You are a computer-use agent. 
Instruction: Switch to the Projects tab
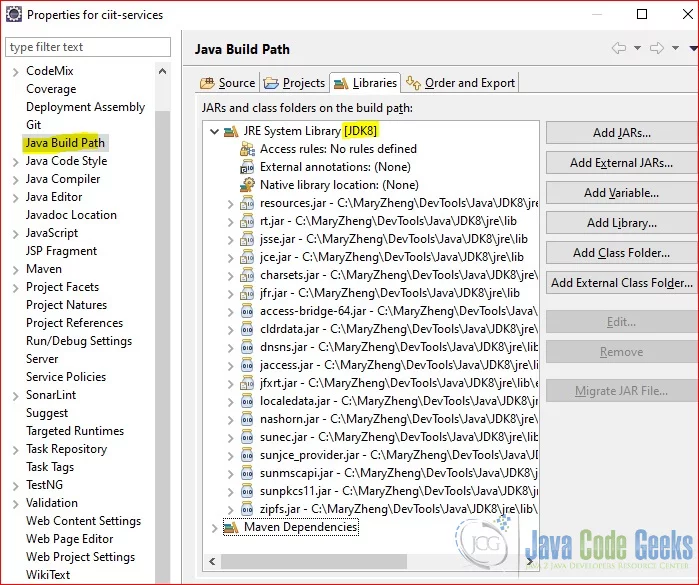[x=294, y=83]
